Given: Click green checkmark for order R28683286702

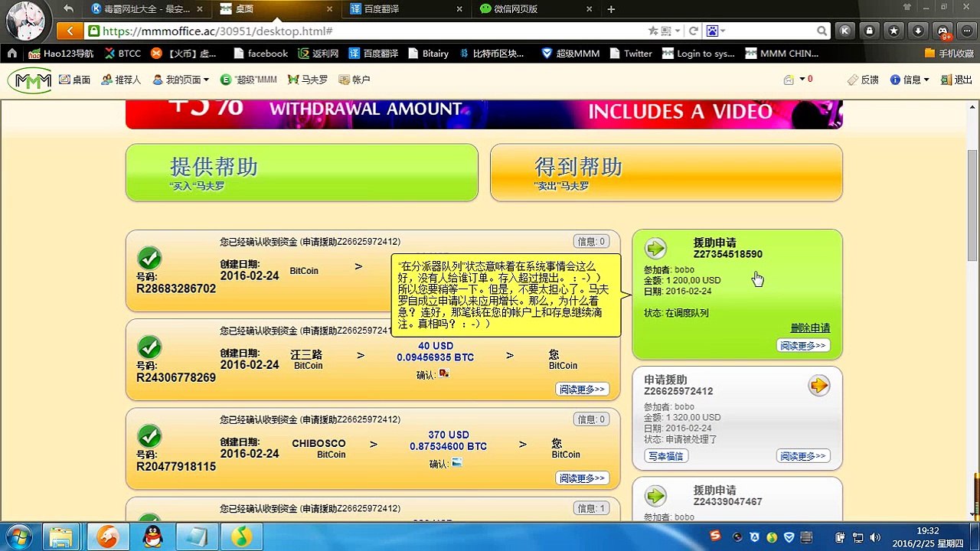Looking at the screenshot, I should (149, 258).
